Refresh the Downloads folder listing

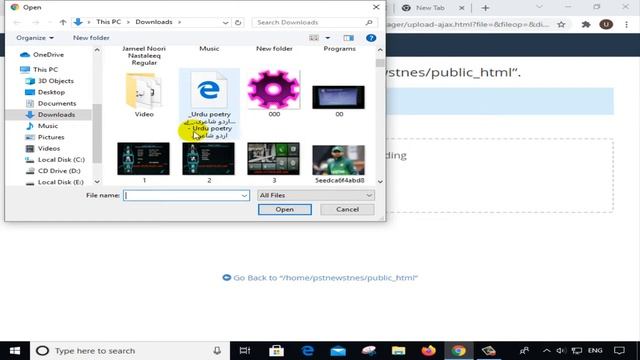(x=238, y=22)
